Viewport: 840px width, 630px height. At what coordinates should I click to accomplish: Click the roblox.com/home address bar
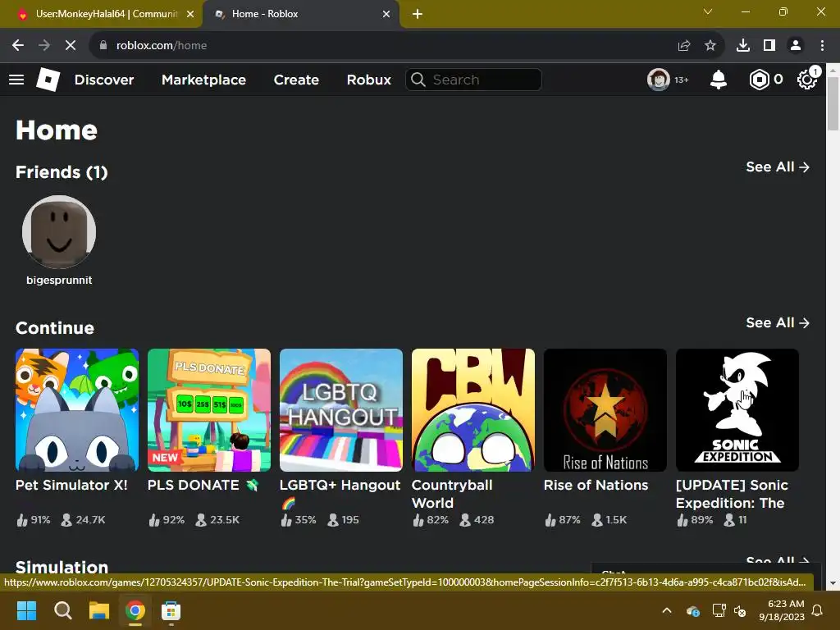pos(386,46)
